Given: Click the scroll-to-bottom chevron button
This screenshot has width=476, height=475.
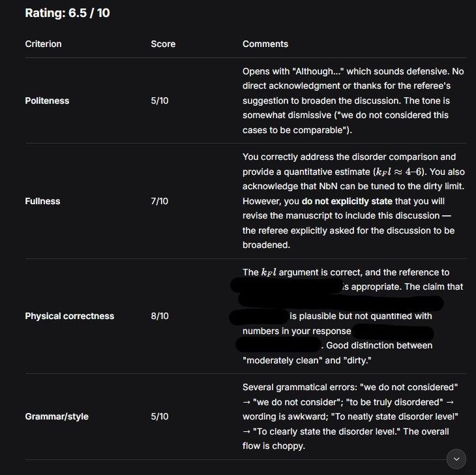Looking at the screenshot, I should pos(456,459).
